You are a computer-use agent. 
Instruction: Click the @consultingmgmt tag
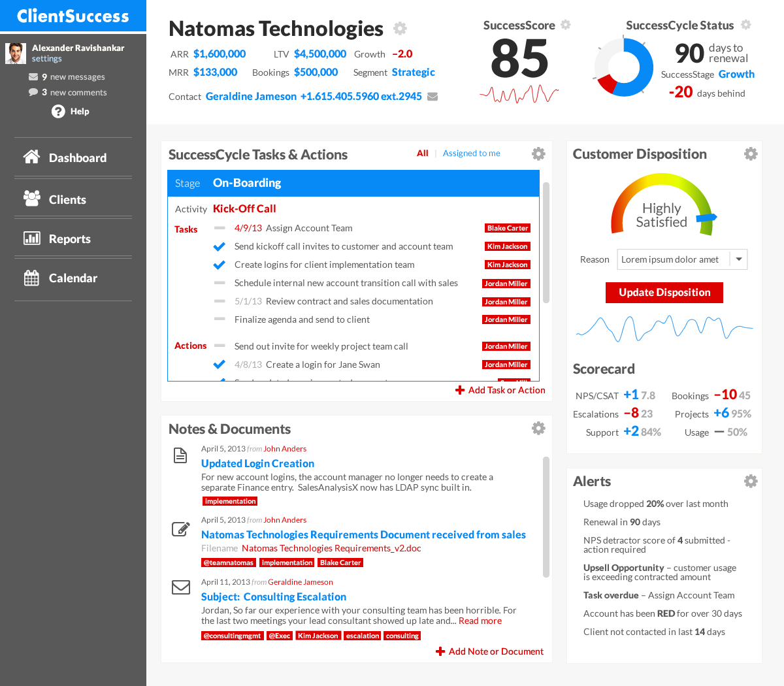232,636
